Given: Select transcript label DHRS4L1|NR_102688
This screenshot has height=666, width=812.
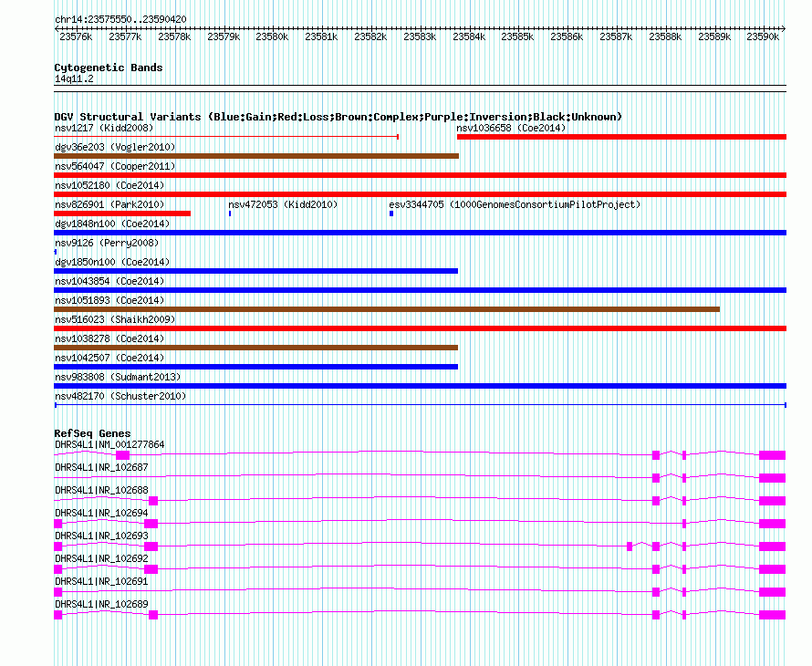Looking at the screenshot, I should (x=101, y=490).
